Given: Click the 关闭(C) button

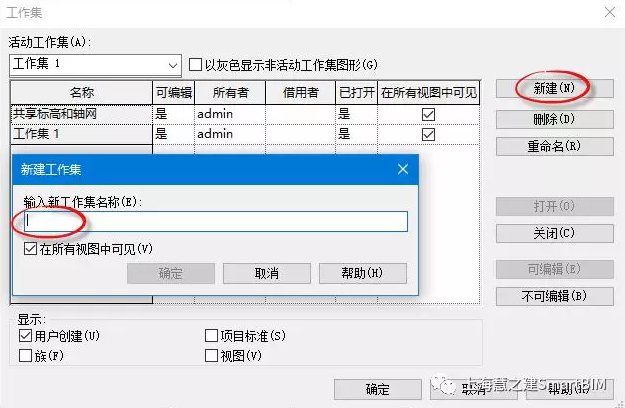Looking at the screenshot, I should click(x=554, y=233).
